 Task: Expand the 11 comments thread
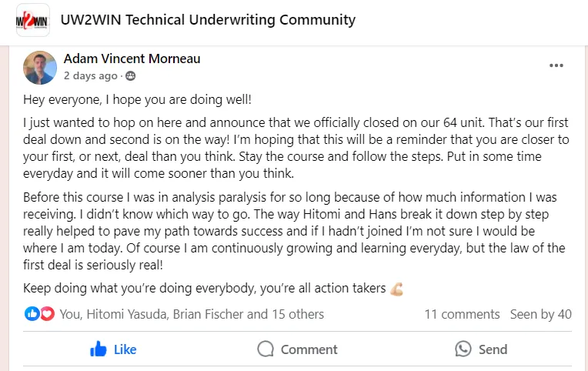click(462, 314)
